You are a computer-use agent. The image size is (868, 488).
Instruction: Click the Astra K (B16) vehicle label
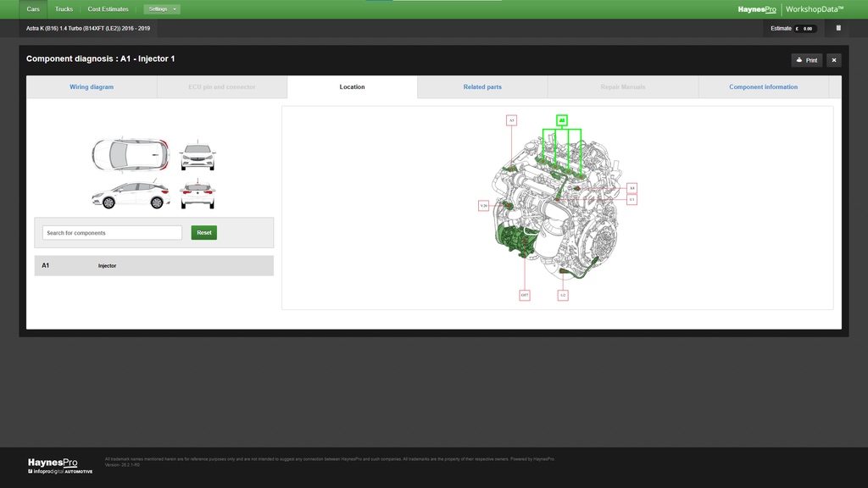(88, 28)
